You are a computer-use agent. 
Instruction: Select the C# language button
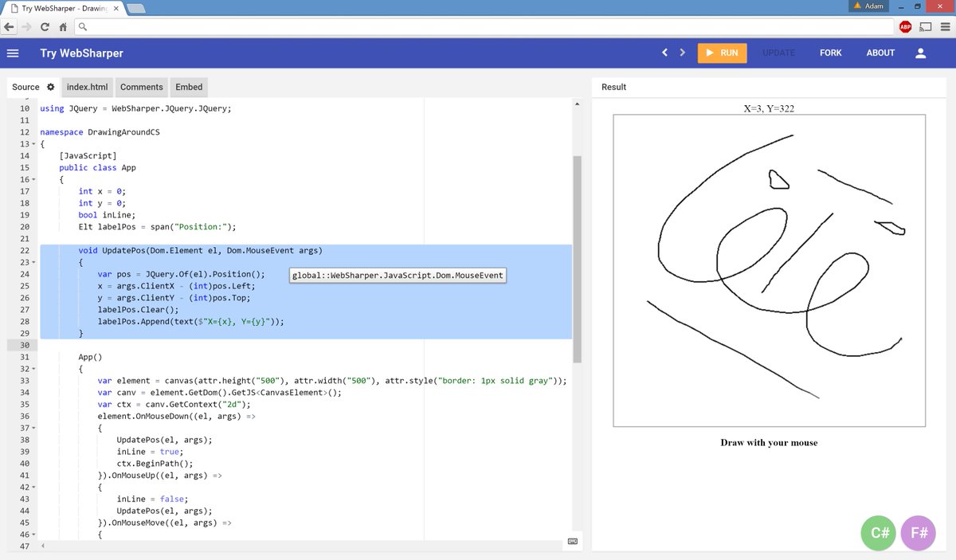click(x=879, y=533)
